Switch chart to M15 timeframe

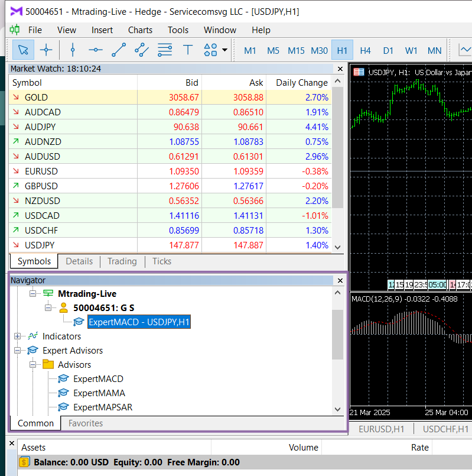(296, 50)
